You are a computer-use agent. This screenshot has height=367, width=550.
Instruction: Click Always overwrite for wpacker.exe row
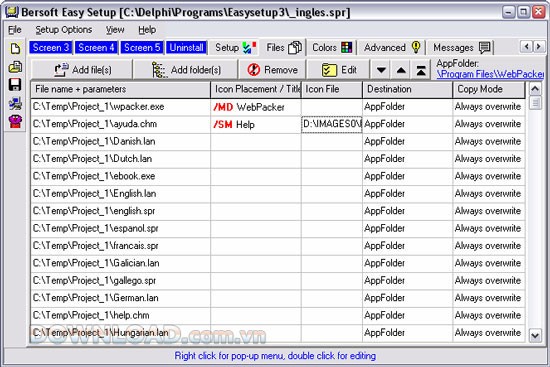tap(488, 107)
